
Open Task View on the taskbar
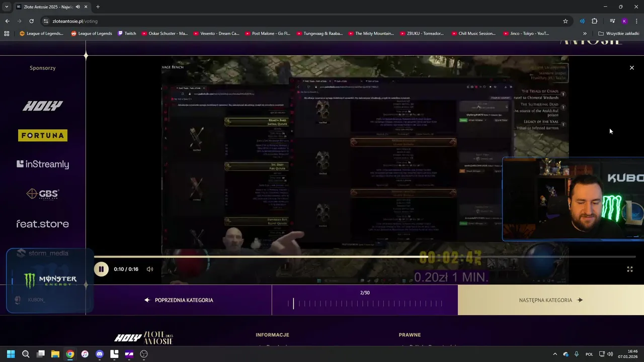coord(41,354)
